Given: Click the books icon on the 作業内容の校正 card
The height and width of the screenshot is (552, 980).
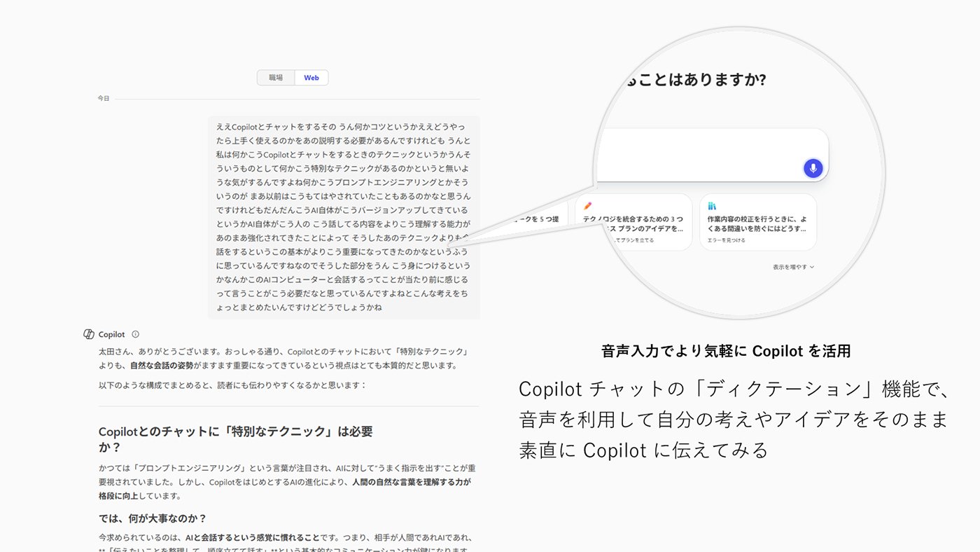Looking at the screenshot, I should pyautogui.click(x=712, y=206).
